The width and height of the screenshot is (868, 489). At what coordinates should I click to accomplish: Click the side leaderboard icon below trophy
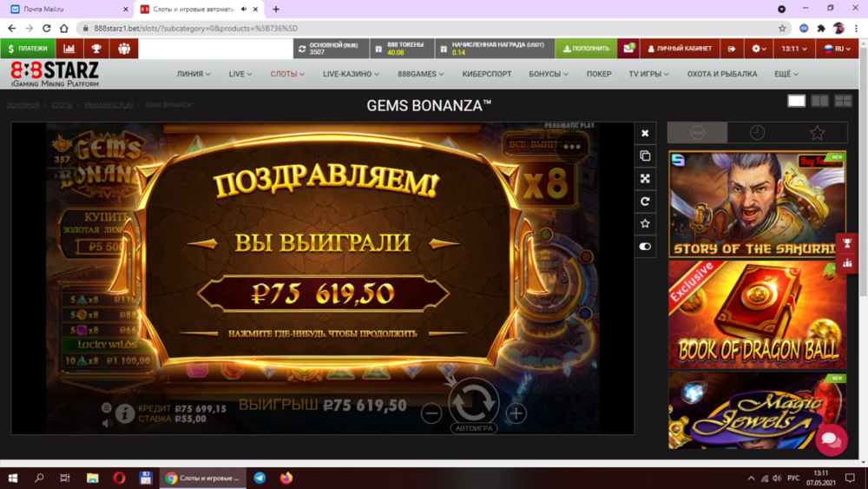[847, 263]
